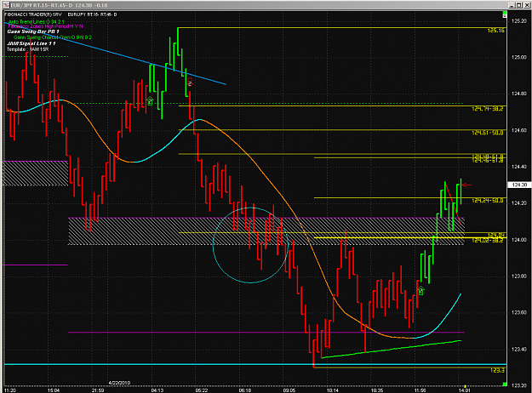Click the 11:20 time axis label
The height and width of the screenshot is (393, 532).
(x=10, y=390)
